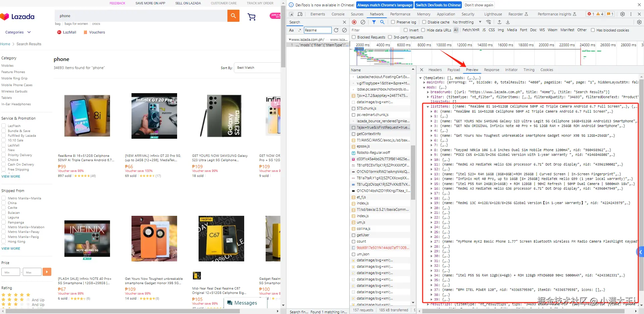The width and height of the screenshot is (644, 314).
Task: Check the Metro Manila~Manila checkbox
Action: coord(4,198)
